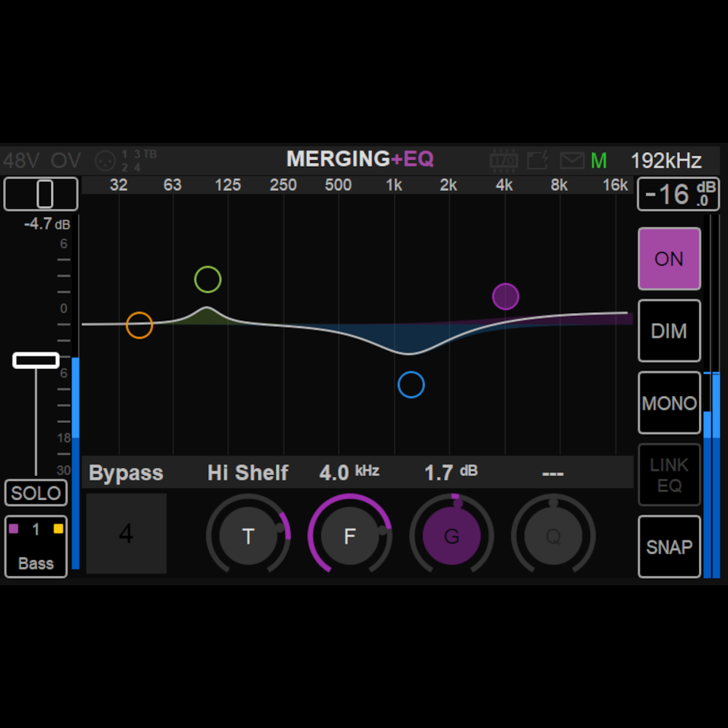Viewport: 728px width, 728px height.
Task: Click the G gain knob
Action: [452, 536]
